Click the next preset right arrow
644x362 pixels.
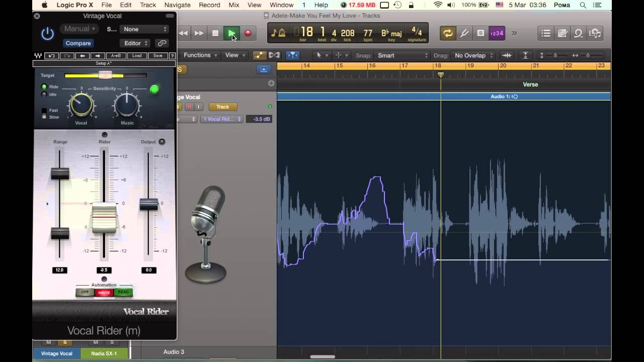point(98,56)
